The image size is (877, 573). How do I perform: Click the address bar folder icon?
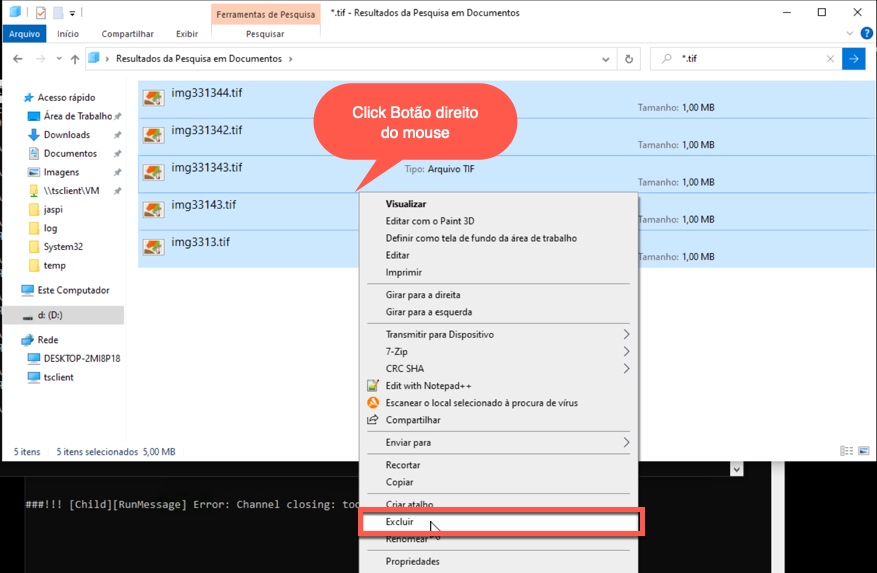click(94, 58)
